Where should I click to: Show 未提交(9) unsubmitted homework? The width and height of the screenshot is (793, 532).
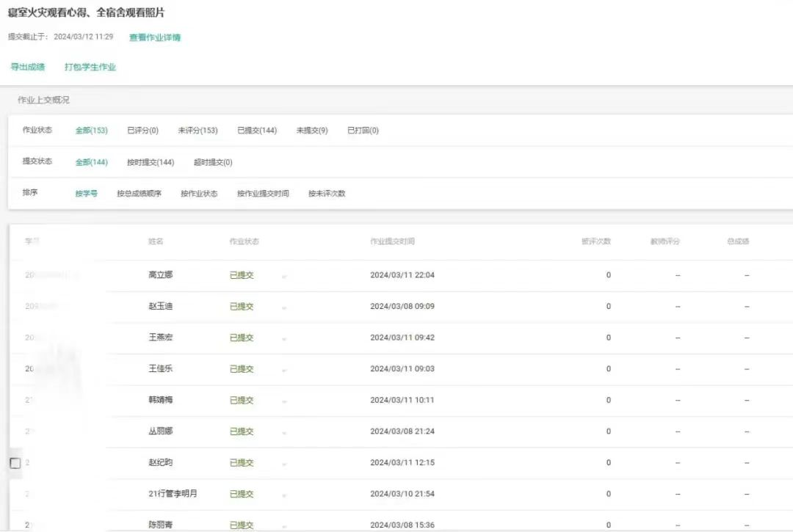point(312,131)
